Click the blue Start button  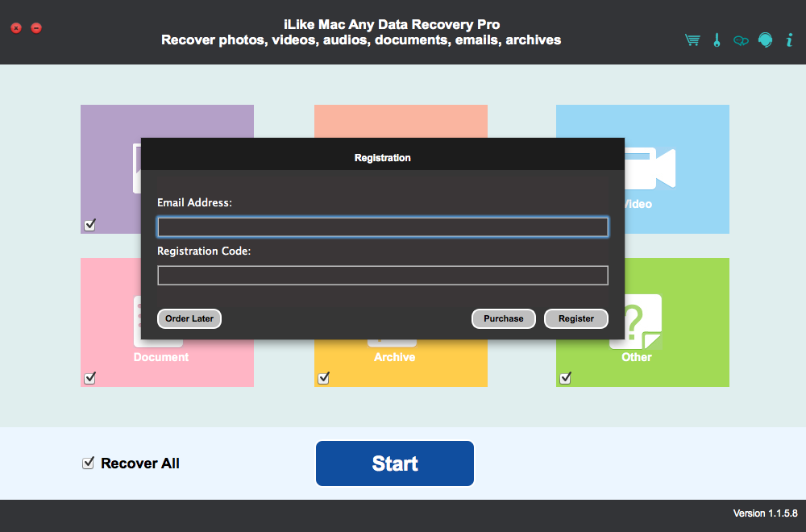(x=395, y=463)
